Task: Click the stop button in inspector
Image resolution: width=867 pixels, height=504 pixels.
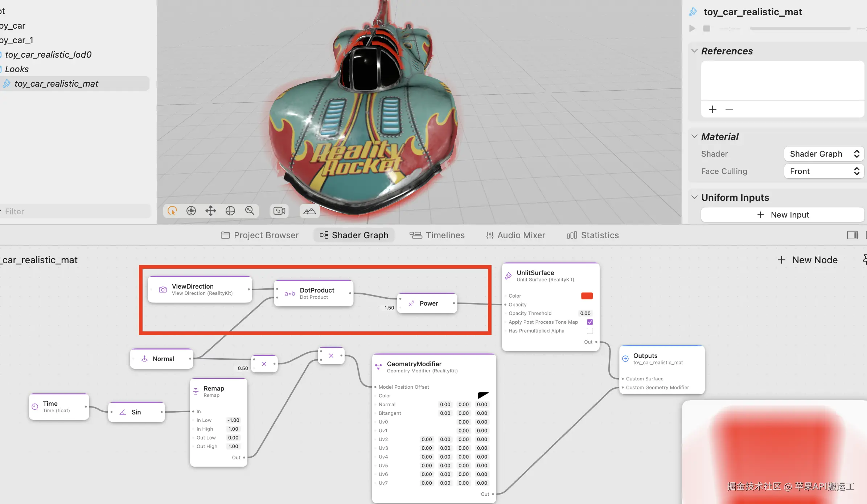Action: point(706,28)
